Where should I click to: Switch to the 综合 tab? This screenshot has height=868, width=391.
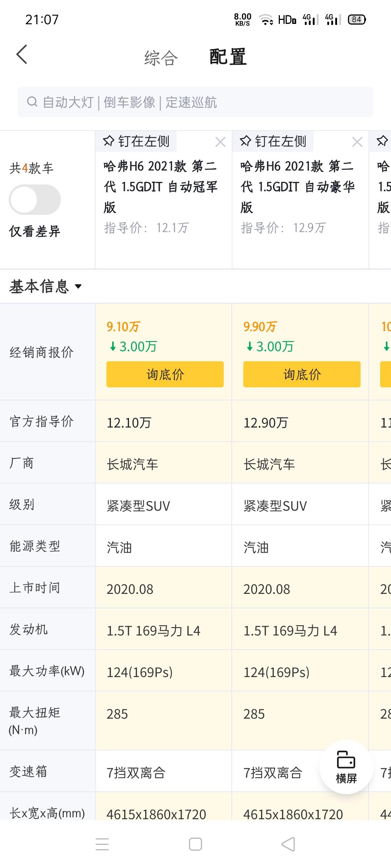(161, 58)
